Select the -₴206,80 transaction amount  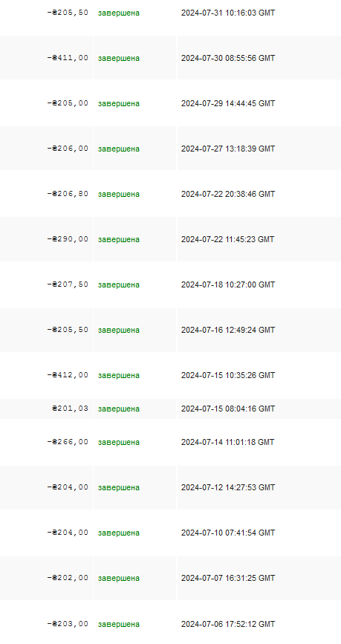[x=68, y=194]
